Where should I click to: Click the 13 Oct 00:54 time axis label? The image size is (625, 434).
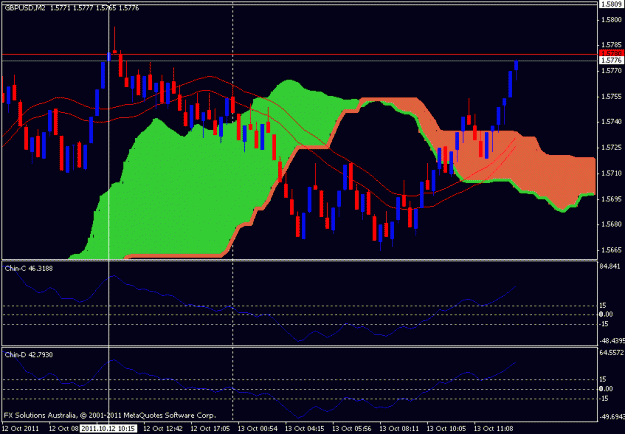tap(257, 429)
